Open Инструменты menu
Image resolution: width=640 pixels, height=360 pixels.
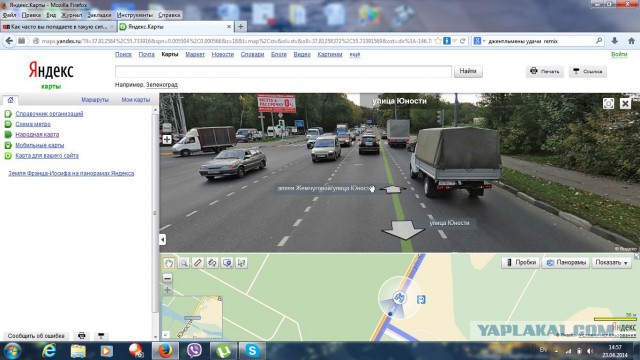click(x=135, y=15)
